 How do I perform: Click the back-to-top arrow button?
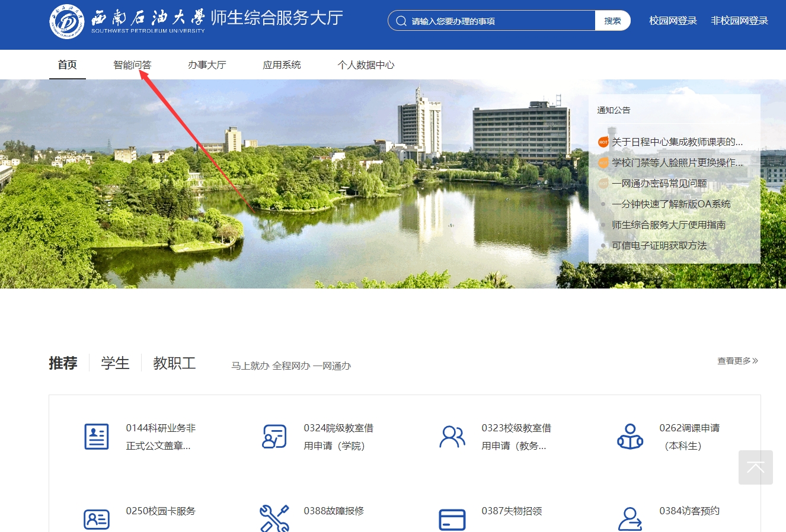click(x=755, y=467)
